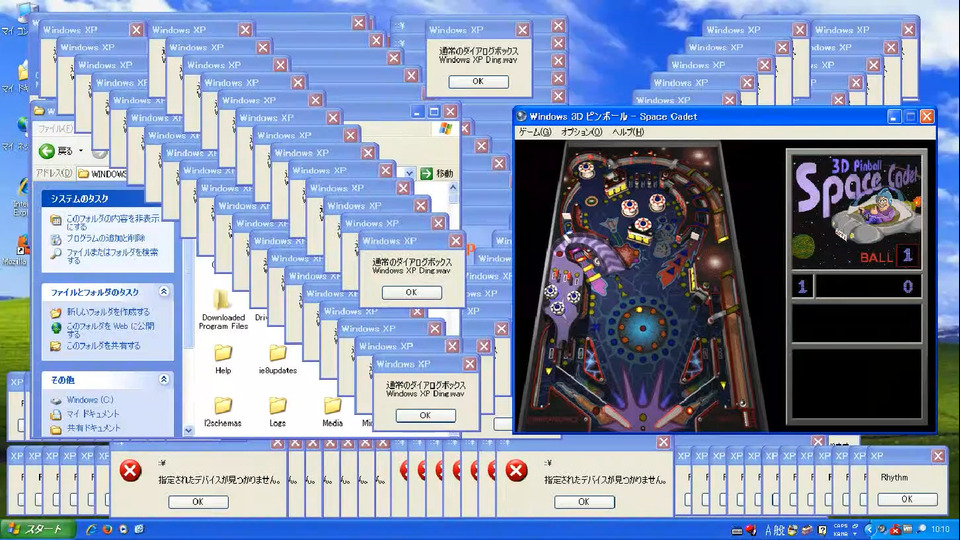The height and width of the screenshot is (540, 960).
Task: Click the third quick launch icon
Action: [x=123, y=529]
